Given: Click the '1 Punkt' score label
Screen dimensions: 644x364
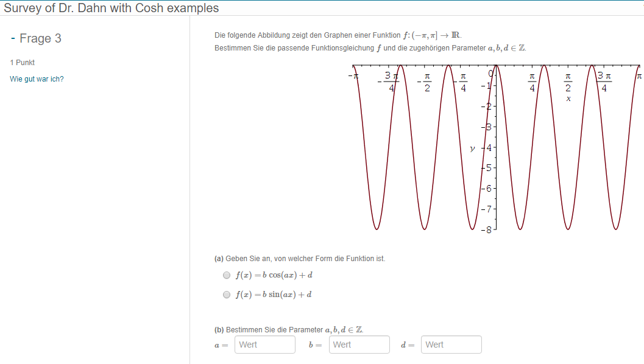Looking at the screenshot, I should pos(23,63).
